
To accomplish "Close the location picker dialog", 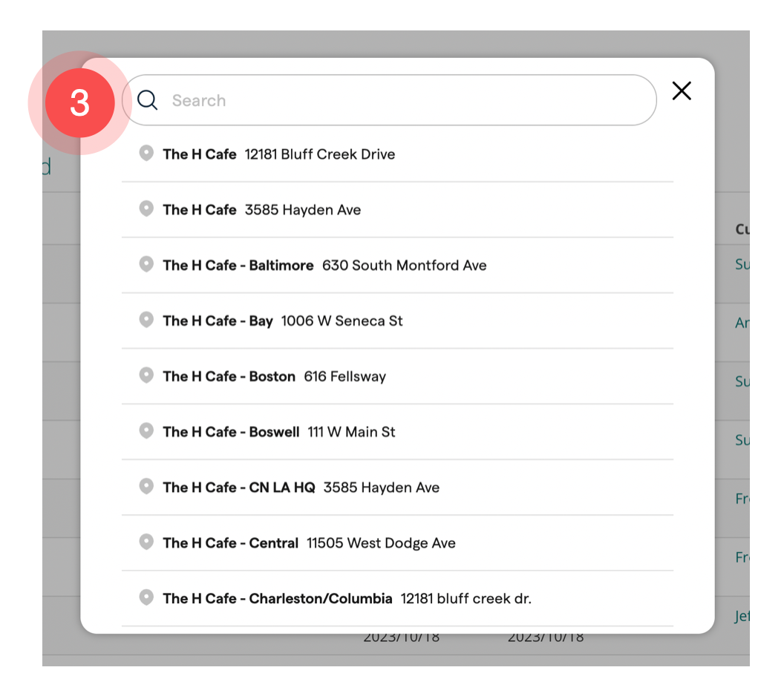I will tap(681, 91).
